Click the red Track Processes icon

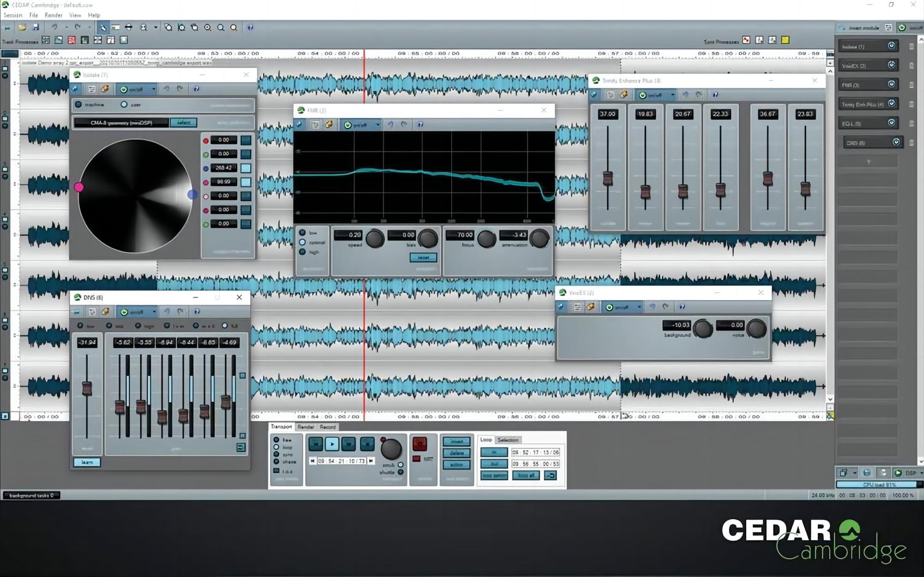tap(72, 40)
